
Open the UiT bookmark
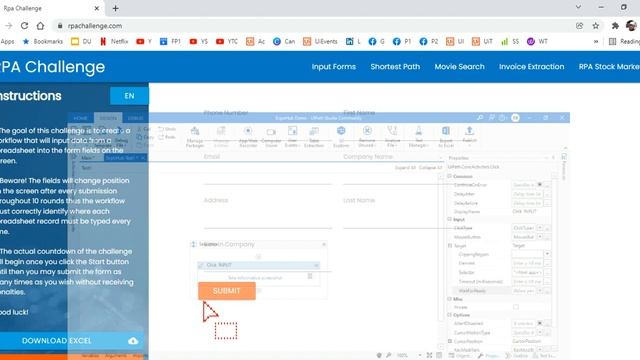pos(482,41)
